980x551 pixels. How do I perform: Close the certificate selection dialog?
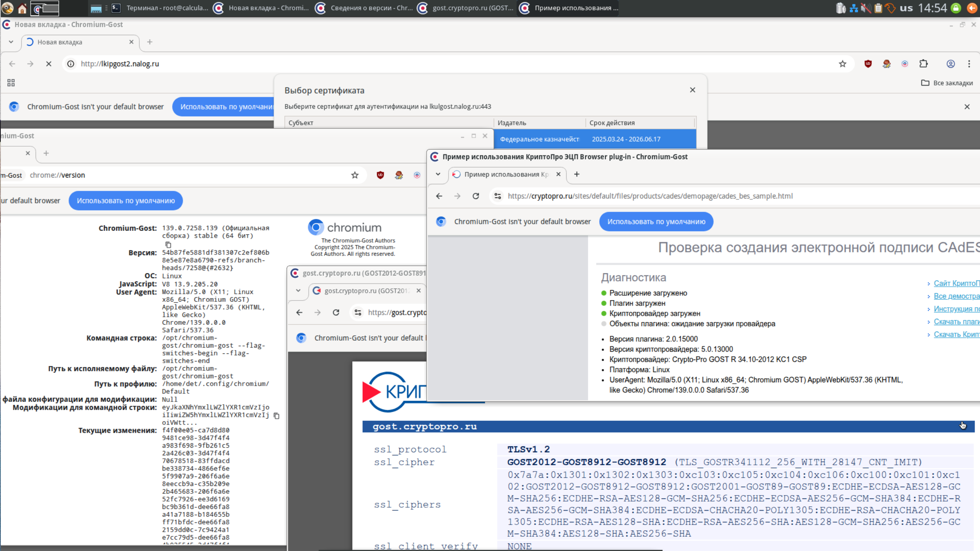point(693,90)
